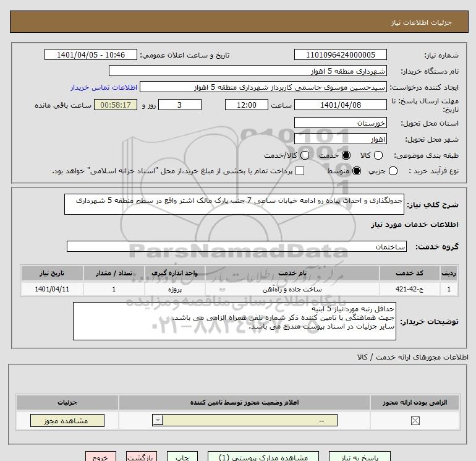This screenshot has height=461, width=476.
Task: Select the کالا/خدمت radio button
Action: [x=305, y=155]
